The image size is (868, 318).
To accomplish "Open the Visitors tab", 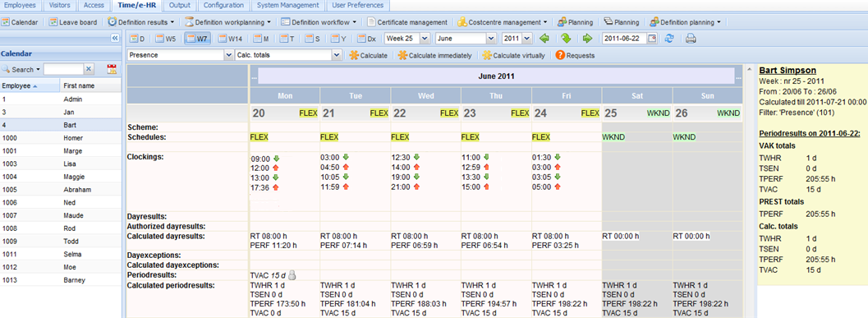I will [x=59, y=5].
